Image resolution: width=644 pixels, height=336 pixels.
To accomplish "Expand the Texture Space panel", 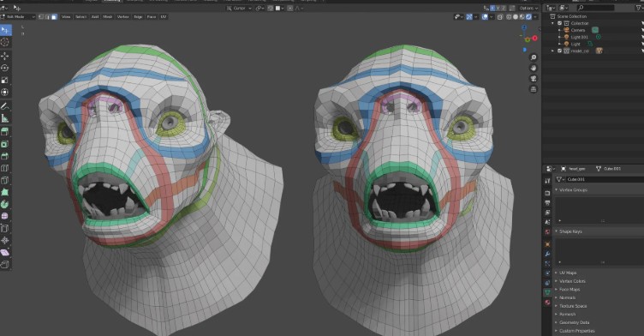I will coord(557,306).
